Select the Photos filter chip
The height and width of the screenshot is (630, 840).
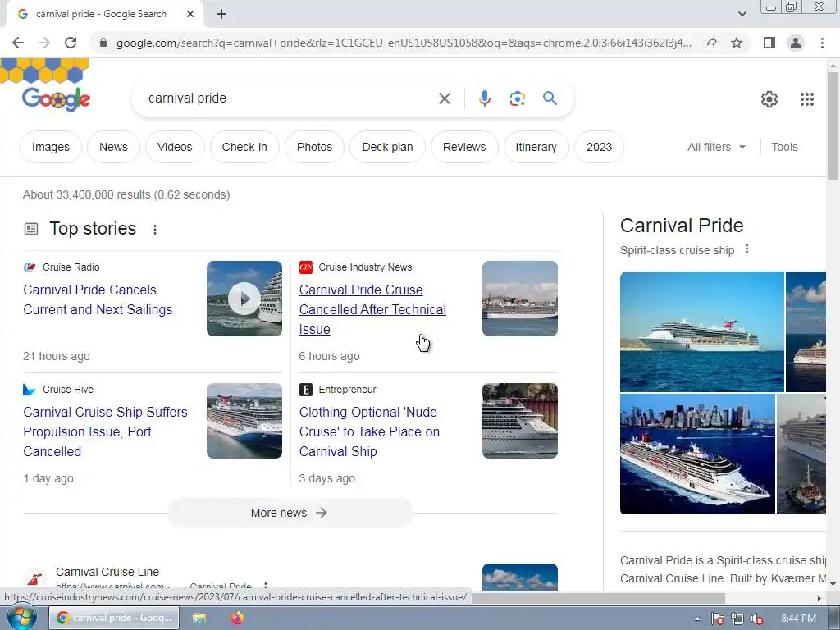pyautogui.click(x=314, y=147)
